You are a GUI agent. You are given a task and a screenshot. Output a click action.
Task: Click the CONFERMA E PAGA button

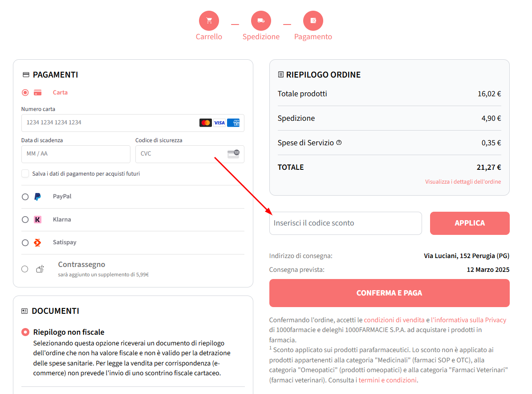pos(389,293)
